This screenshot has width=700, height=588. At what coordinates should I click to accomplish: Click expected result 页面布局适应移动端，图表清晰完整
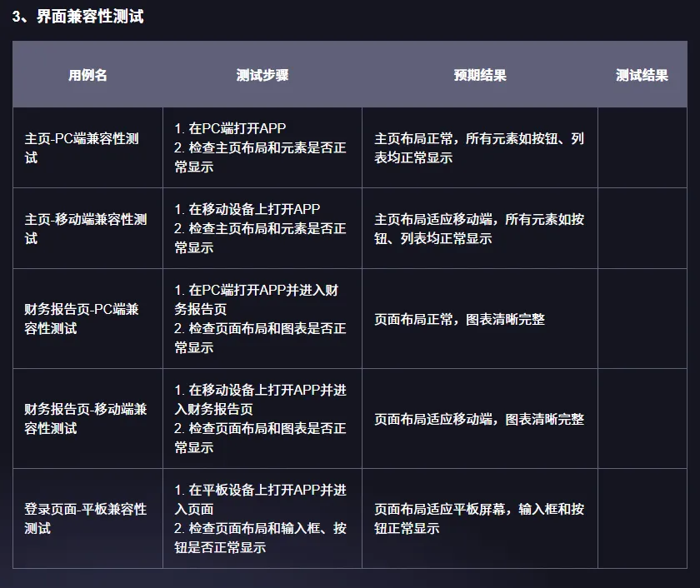tap(479, 420)
